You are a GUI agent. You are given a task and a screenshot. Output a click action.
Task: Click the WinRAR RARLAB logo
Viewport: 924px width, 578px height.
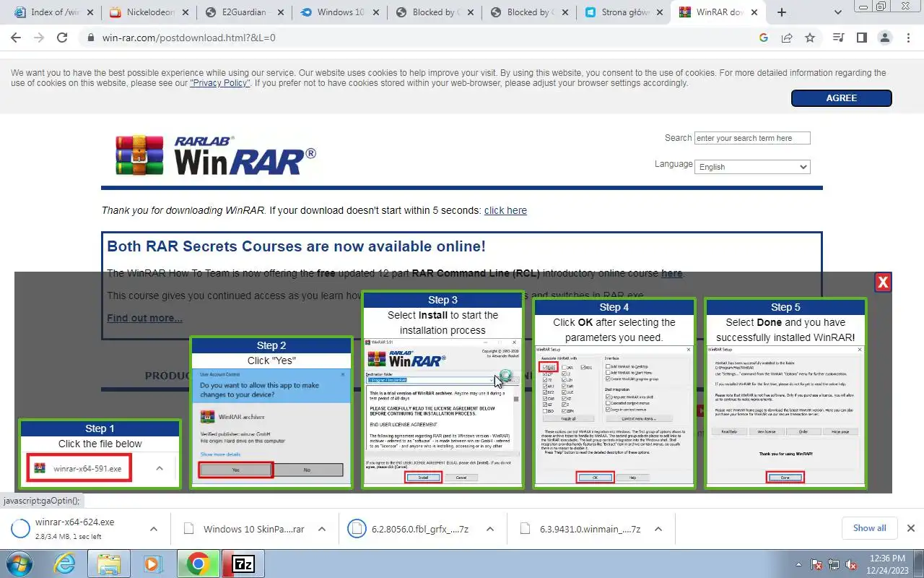point(216,155)
